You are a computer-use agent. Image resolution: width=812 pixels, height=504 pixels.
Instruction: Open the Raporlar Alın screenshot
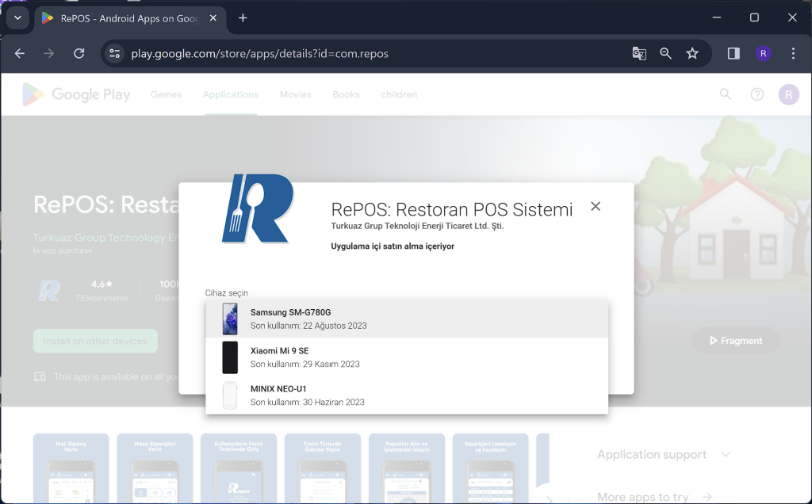coord(407,468)
